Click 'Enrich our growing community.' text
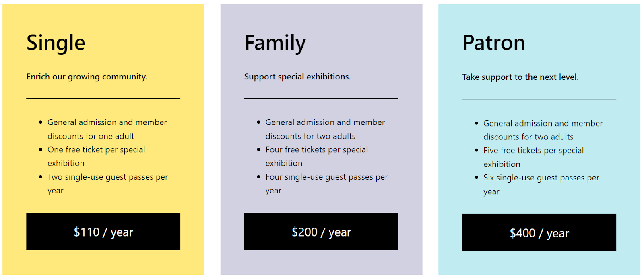This screenshot has height=278, width=644. tap(87, 77)
